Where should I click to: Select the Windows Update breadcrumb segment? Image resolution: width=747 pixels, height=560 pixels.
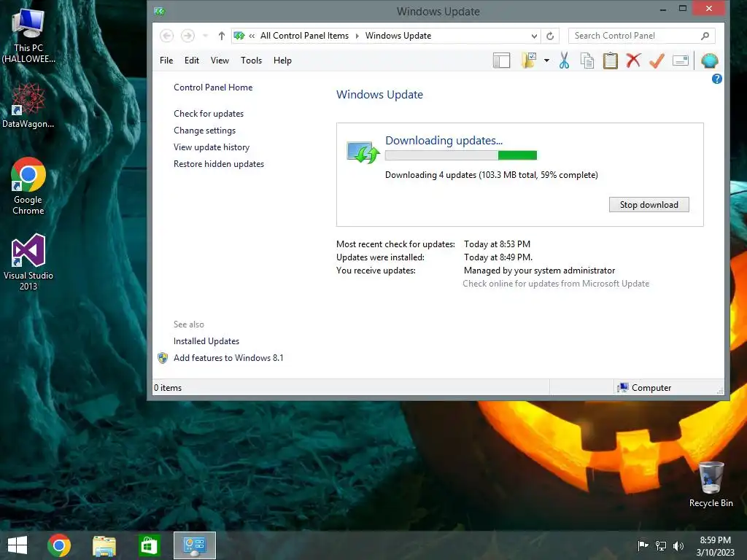click(x=398, y=36)
